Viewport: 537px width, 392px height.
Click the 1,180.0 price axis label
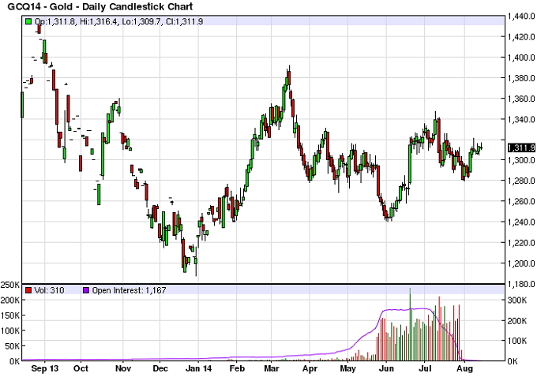(x=521, y=284)
